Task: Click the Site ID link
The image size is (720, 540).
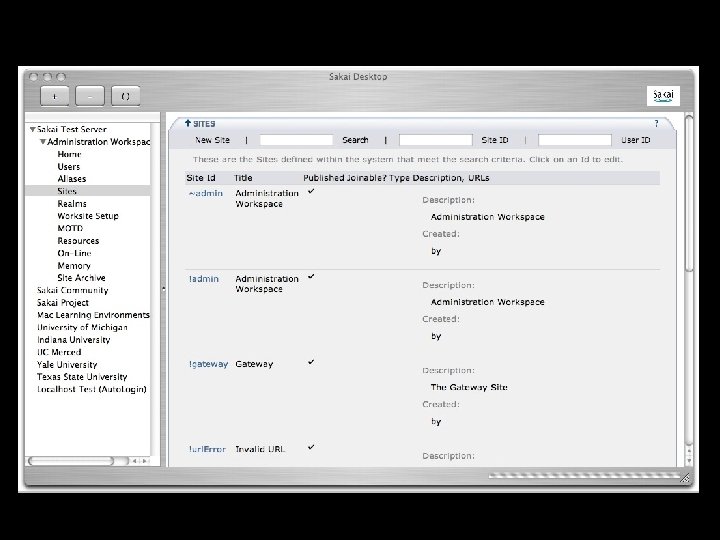Action: (495, 140)
